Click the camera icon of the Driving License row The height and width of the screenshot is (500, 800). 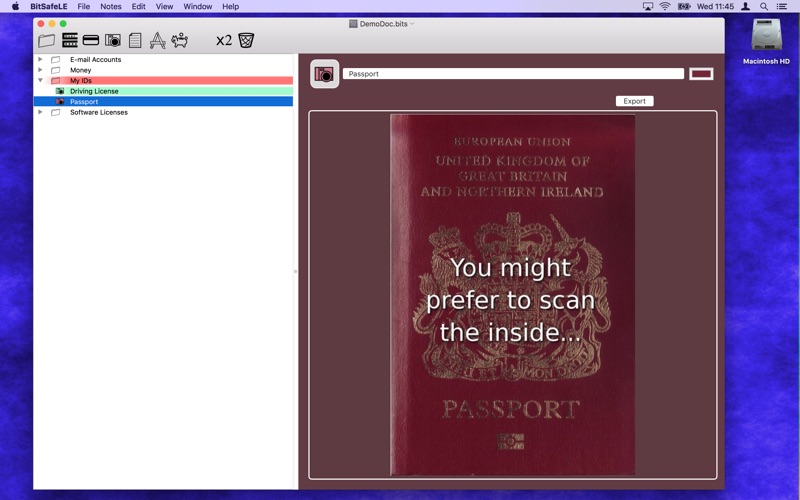[x=60, y=91]
